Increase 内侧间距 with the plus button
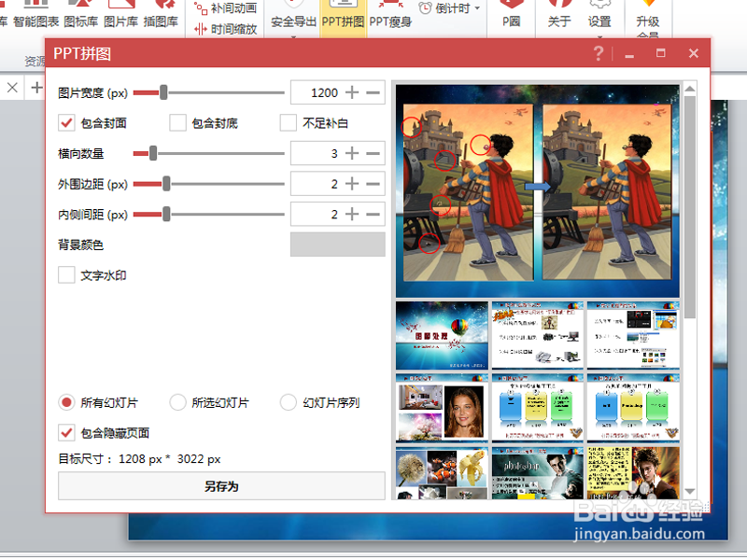 (352, 215)
